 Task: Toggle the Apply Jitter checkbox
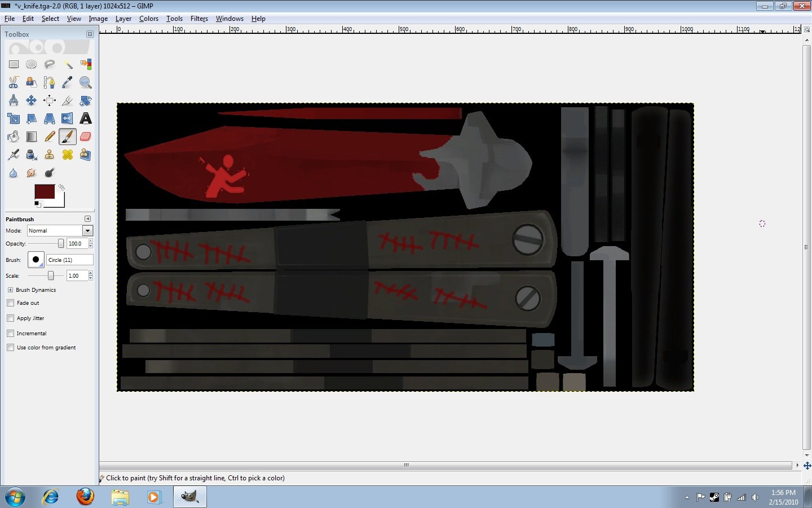click(x=11, y=318)
